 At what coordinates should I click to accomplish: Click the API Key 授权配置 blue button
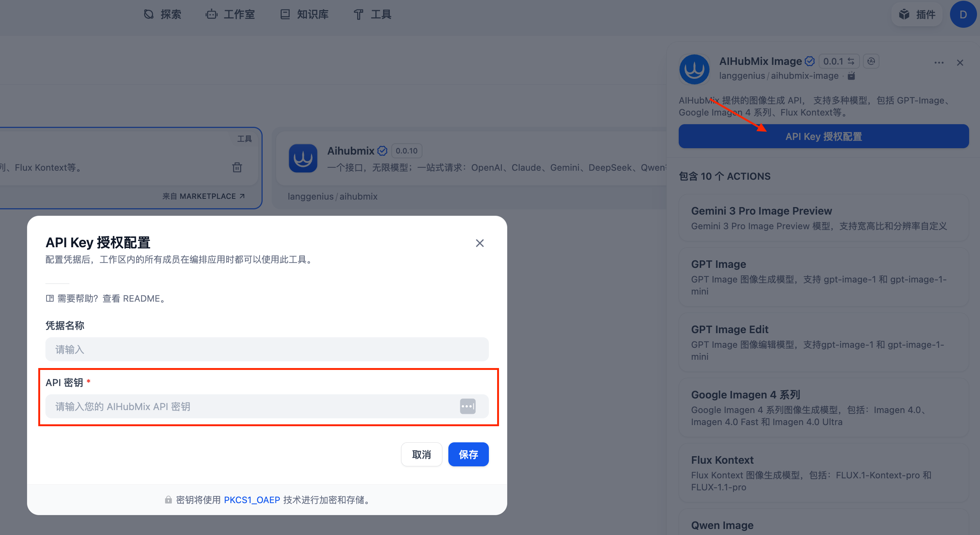click(x=824, y=136)
